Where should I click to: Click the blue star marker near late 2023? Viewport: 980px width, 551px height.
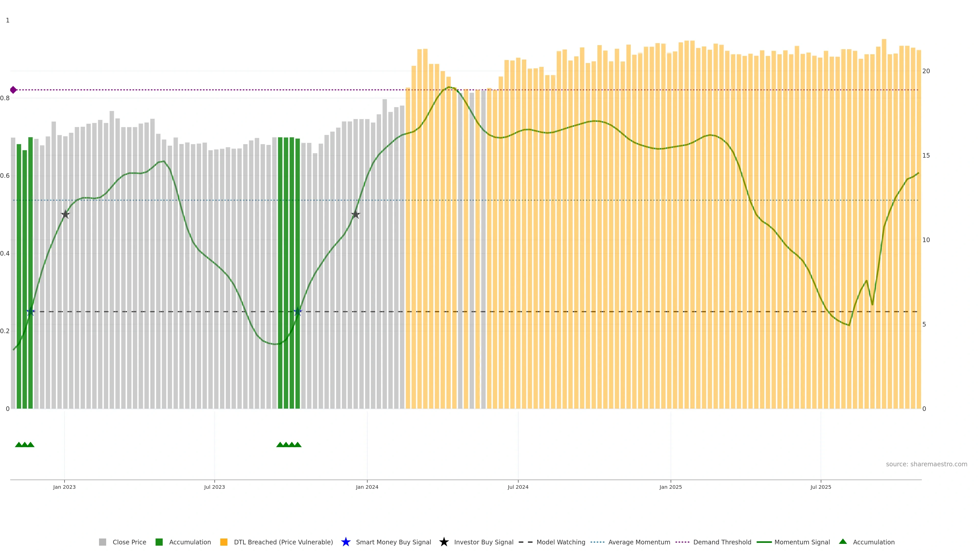(298, 312)
